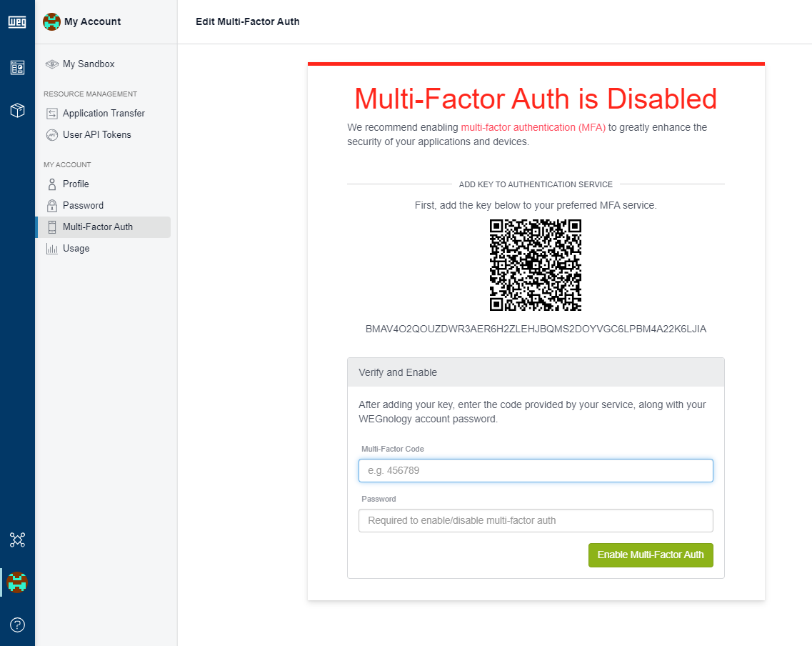Go to Application Transfer
The width and height of the screenshot is (812, 646).
click(x=103, y=114)
